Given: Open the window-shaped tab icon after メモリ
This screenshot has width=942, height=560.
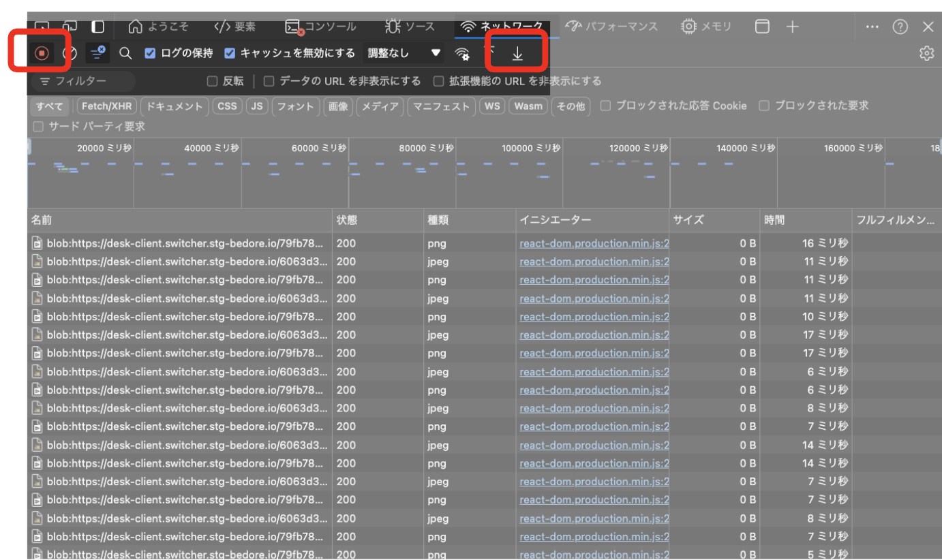Looking at the screenshot, I should (x=762, y=27).
